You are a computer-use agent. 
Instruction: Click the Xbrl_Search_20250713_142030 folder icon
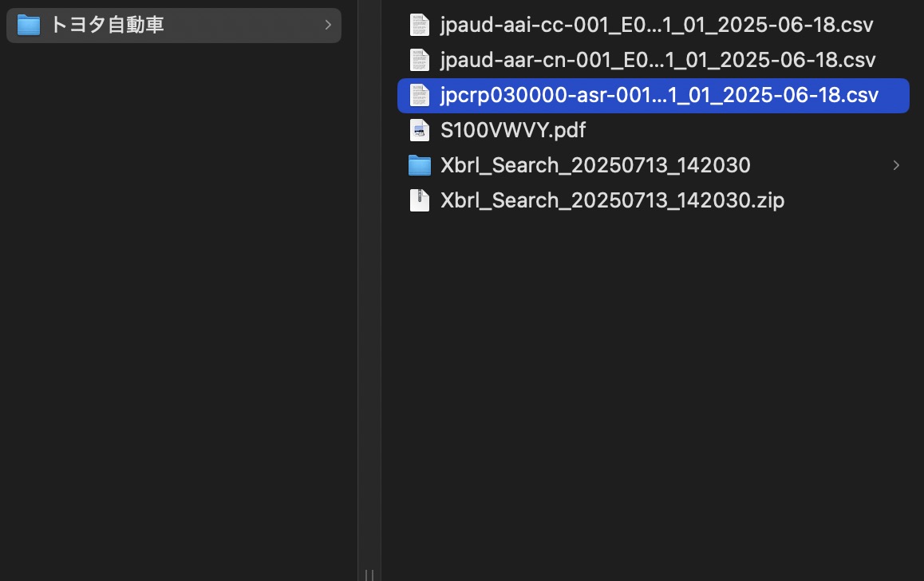click(419, 165)
